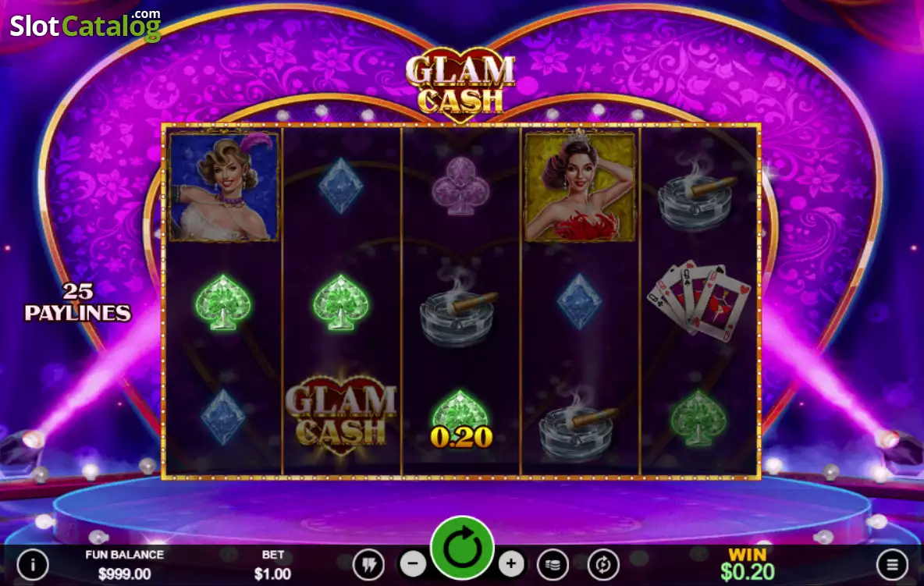The width and height of the screenshot is (924, 586).
Task: Open coin stack bet options
Action: (553, 565)
